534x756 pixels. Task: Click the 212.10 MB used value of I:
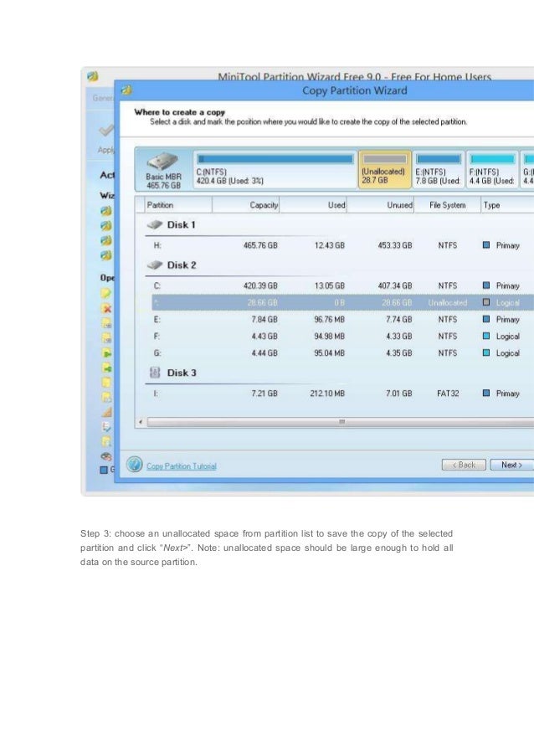[x=327, y=393]
